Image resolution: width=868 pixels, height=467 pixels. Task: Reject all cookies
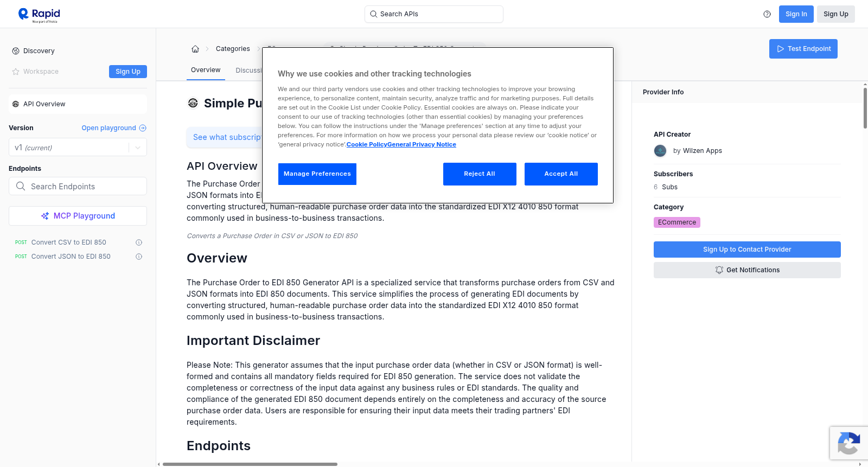coord(480,174)
